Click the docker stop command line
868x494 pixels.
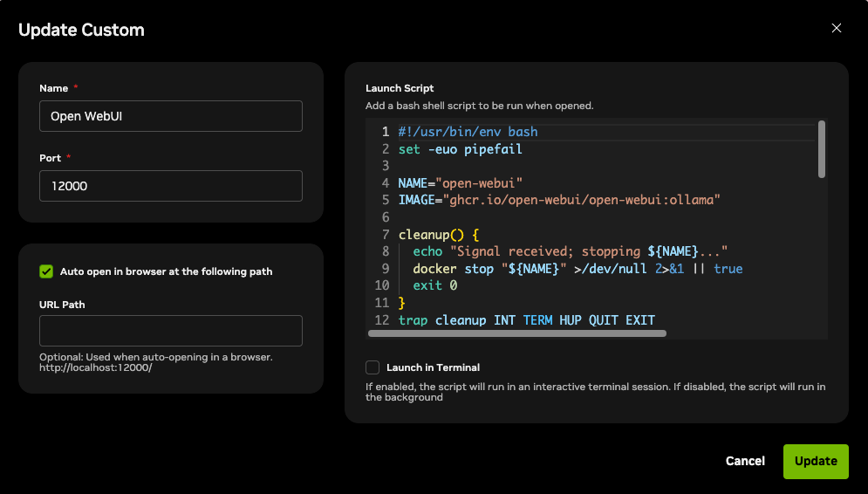coord(578,269)
